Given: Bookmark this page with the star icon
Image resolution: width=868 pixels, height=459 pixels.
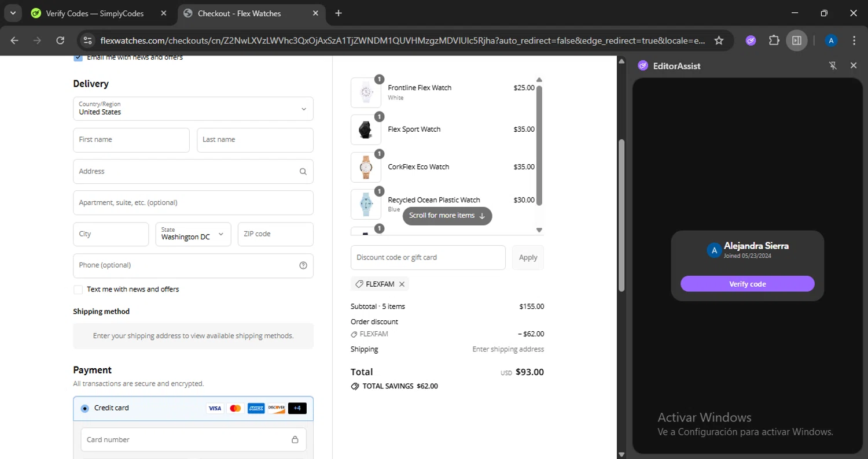Looking at the screenshot, I should [719, 40].
